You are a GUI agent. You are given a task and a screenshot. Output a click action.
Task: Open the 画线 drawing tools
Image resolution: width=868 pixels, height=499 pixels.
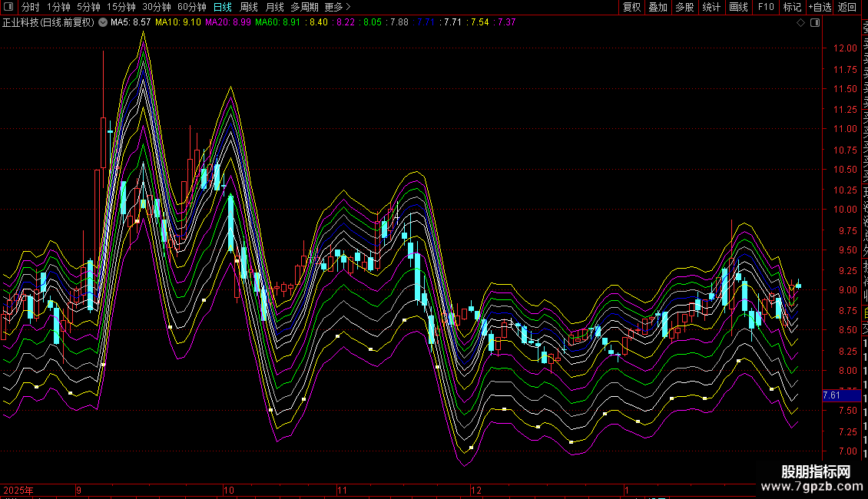click(x=738, y=7)
